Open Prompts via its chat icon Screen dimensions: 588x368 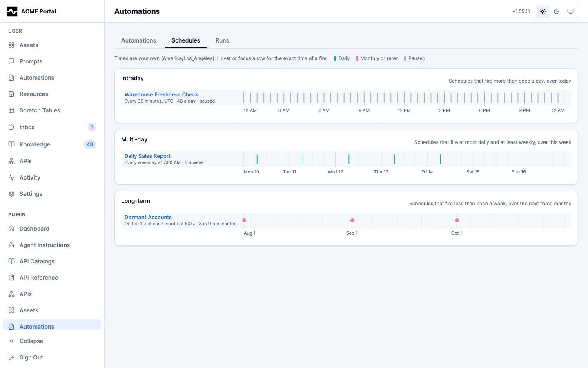coord(11,61)
